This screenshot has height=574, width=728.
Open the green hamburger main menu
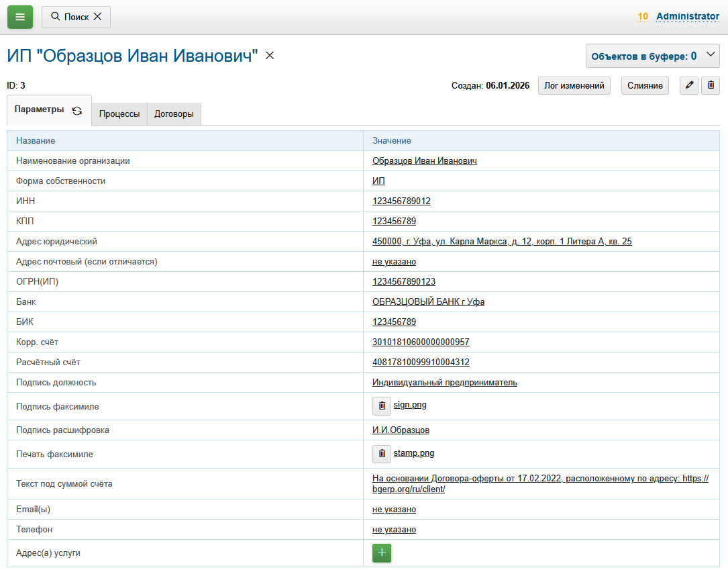coord(20,17)
